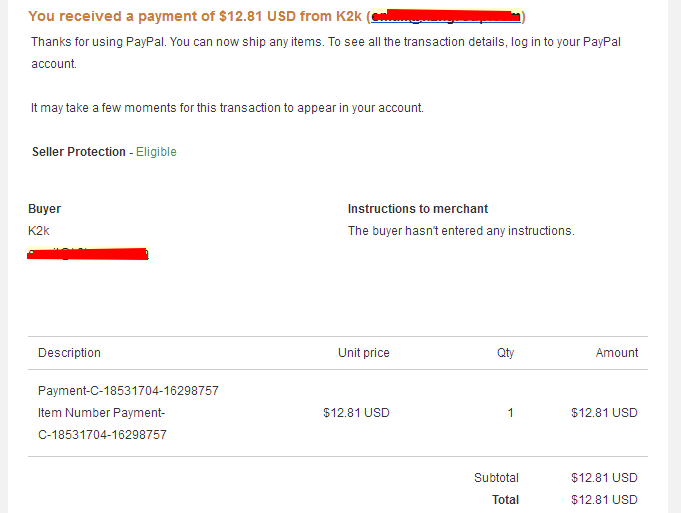Click the redacted email link in the heading
This screenshot has height=513, width=681.
[x=446, y=16]
